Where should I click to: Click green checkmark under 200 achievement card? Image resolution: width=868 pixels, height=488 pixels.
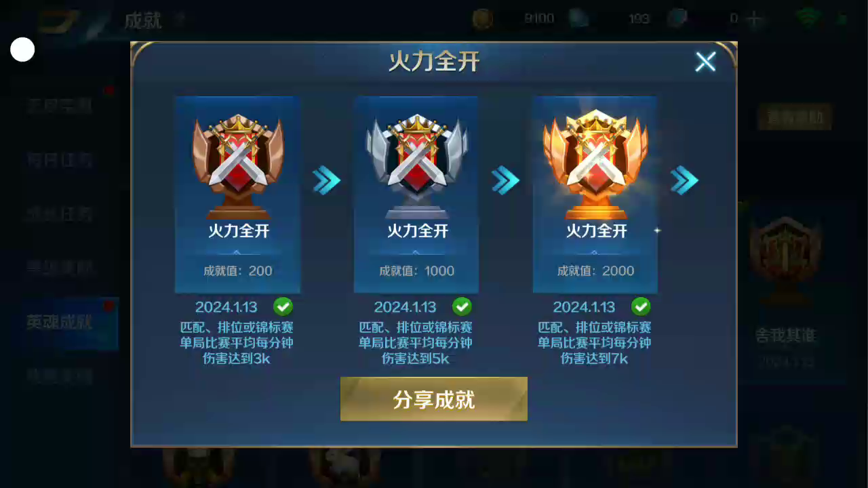283,306
